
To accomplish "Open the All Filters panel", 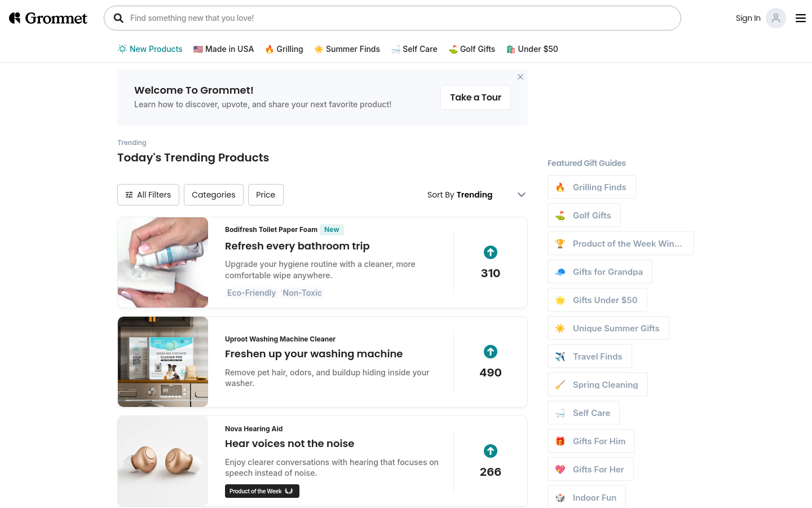I will [x=148, y=195].
